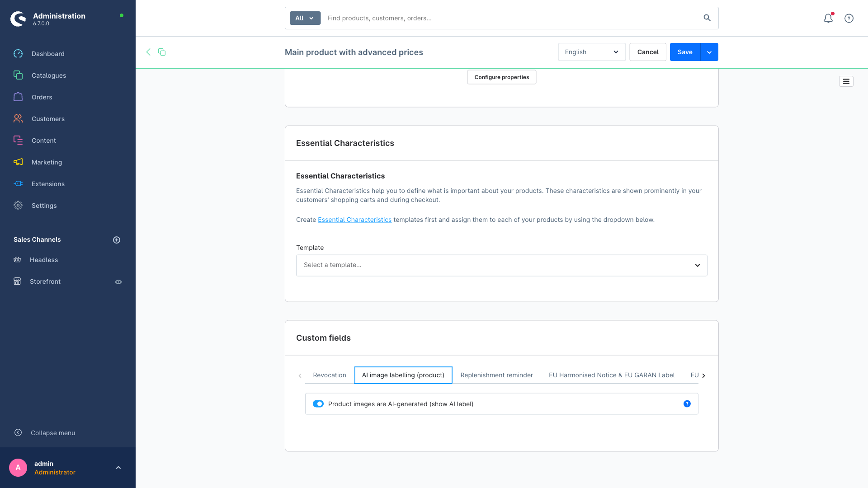Click the Settings gear icon
Screen dimensions: 868x488
18,206
